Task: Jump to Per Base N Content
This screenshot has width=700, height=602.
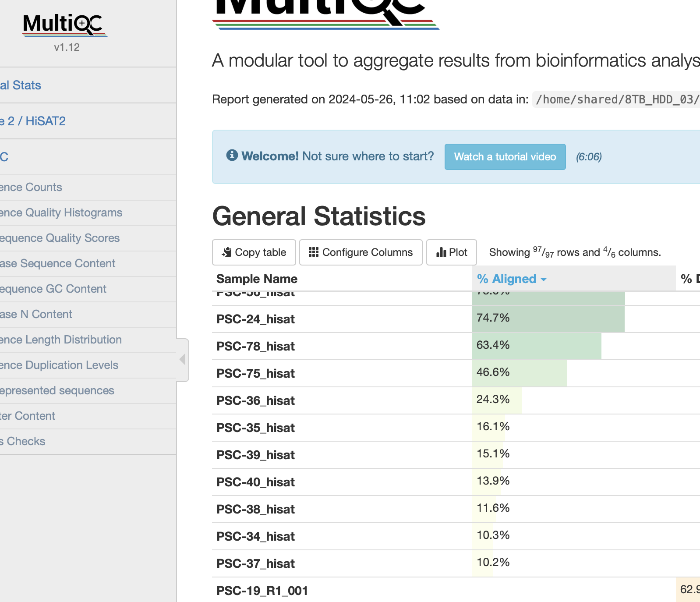Action: (x=36, y=314)
